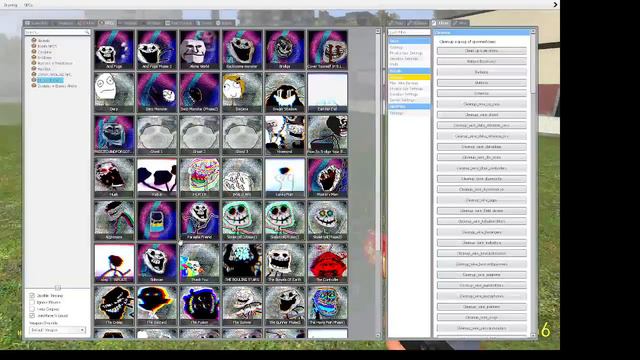Toggle Disable Thinking checkbox

pos(32,295)
